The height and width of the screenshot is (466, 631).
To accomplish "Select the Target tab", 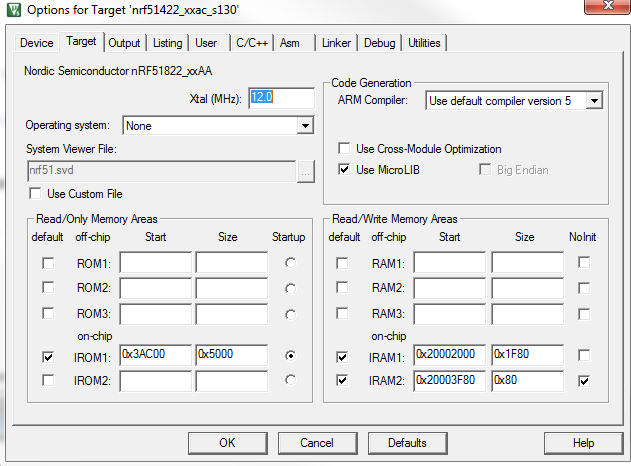I will [x=81, y=41].
